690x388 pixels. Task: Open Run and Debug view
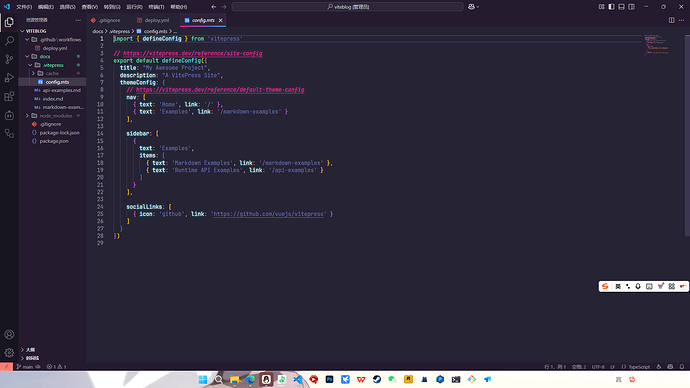click(x=9, y=78)
